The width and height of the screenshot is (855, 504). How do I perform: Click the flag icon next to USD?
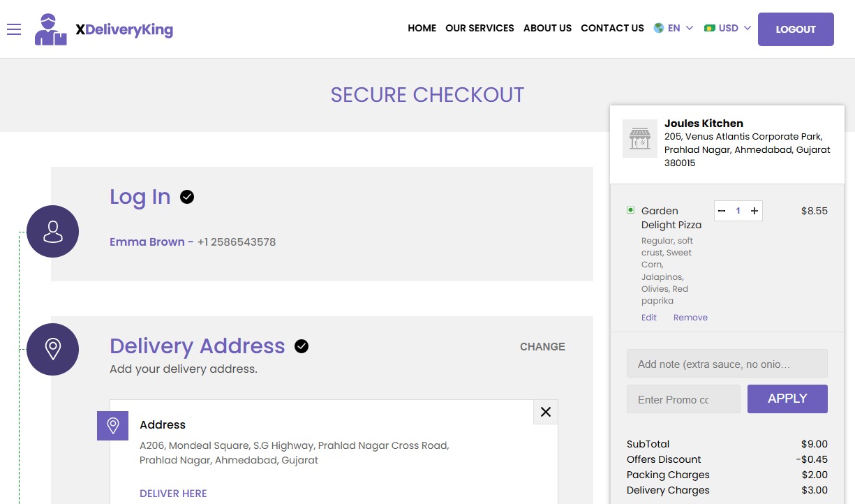click(x=710, y=28)
